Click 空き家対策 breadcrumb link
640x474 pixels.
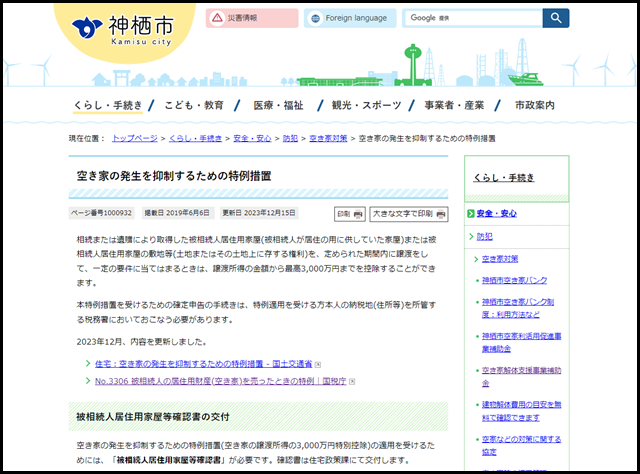[x=328, y=138]
